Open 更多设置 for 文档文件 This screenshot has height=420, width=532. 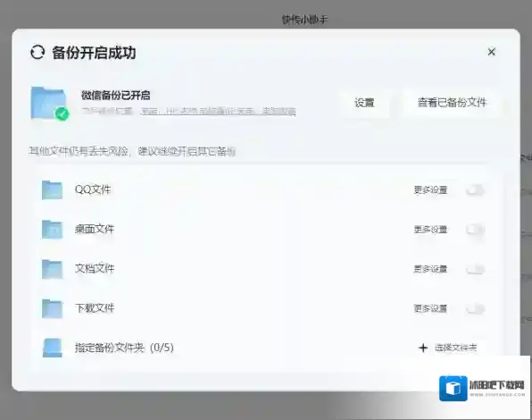pyautogui.click(x=430, y=269)
